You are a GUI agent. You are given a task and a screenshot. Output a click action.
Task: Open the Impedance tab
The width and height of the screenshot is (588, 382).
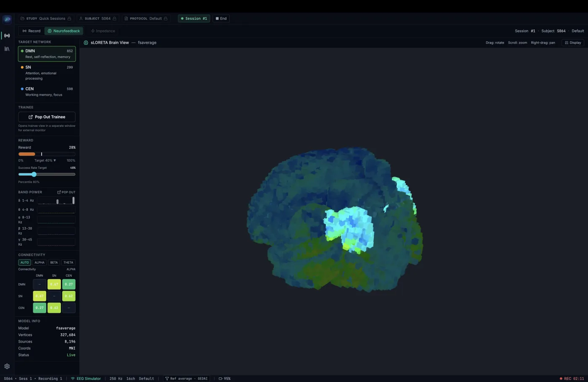point(103,31)
